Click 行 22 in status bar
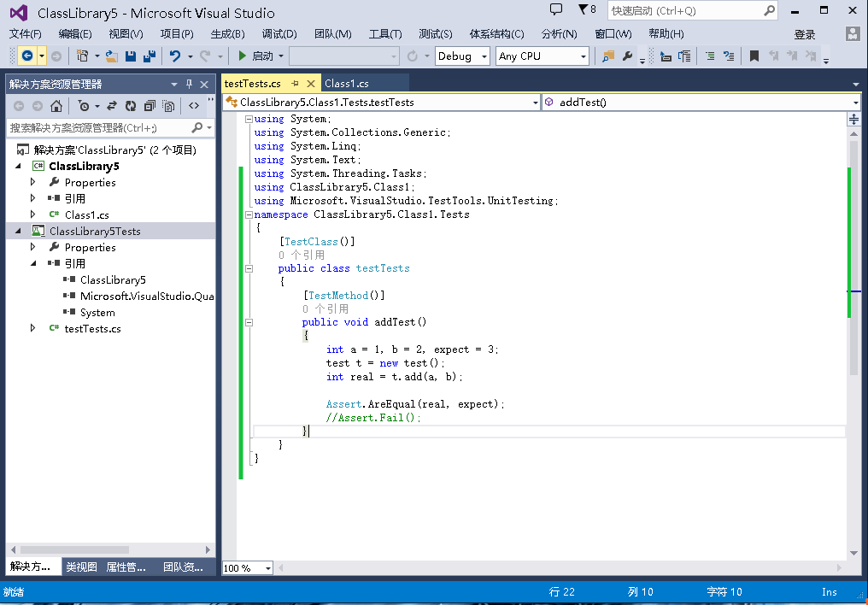Viewport: 868px width, 605px height. tap(562, 591)
